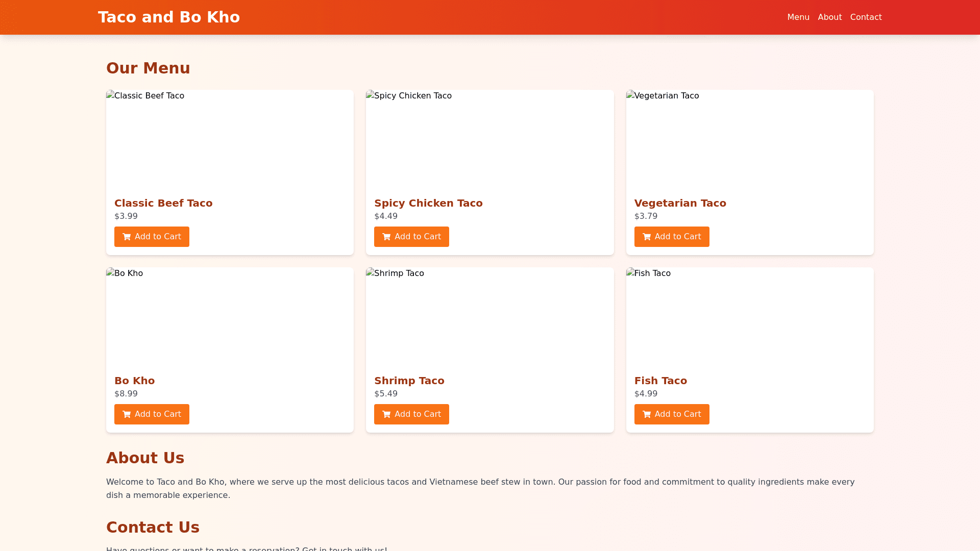Click the Fish Taco image placeholder
980x551 pixels.
749,316
